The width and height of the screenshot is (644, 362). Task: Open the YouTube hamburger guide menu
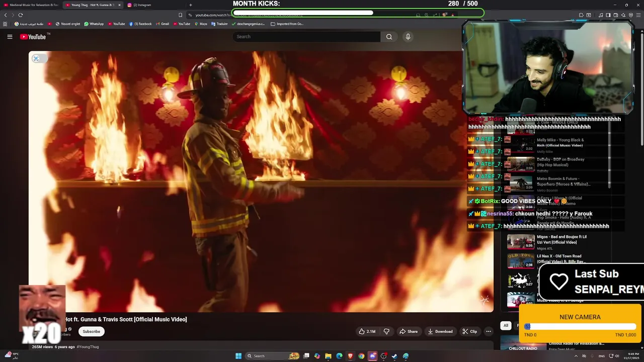point(10,37)
